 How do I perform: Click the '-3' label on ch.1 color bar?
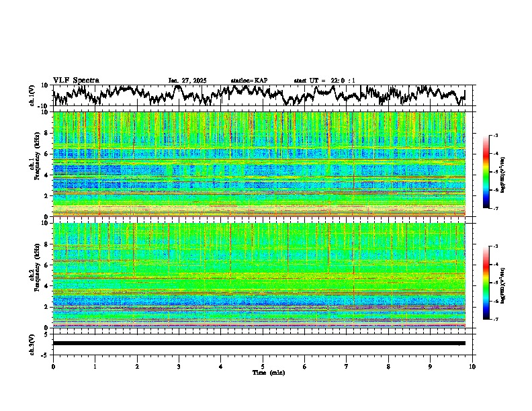(x=495, y=135)
